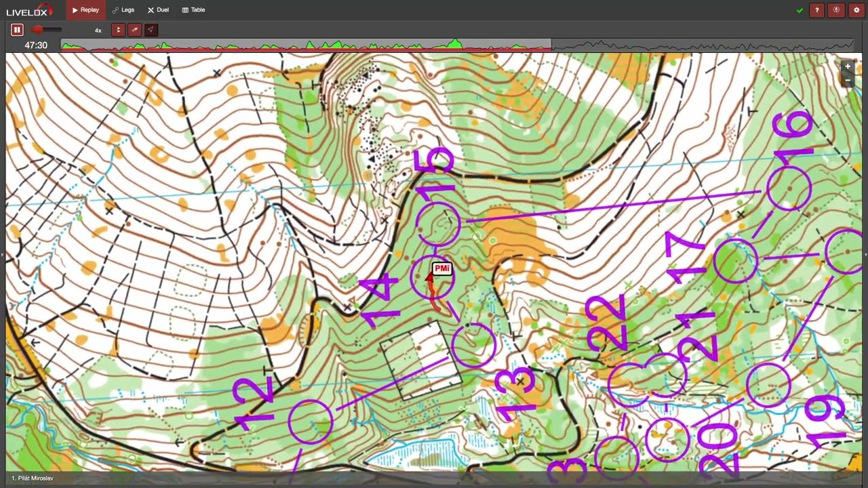The width and height of the screenshot is (868, 488).
Task: Pause the replay playback
Action: point(17,30)
